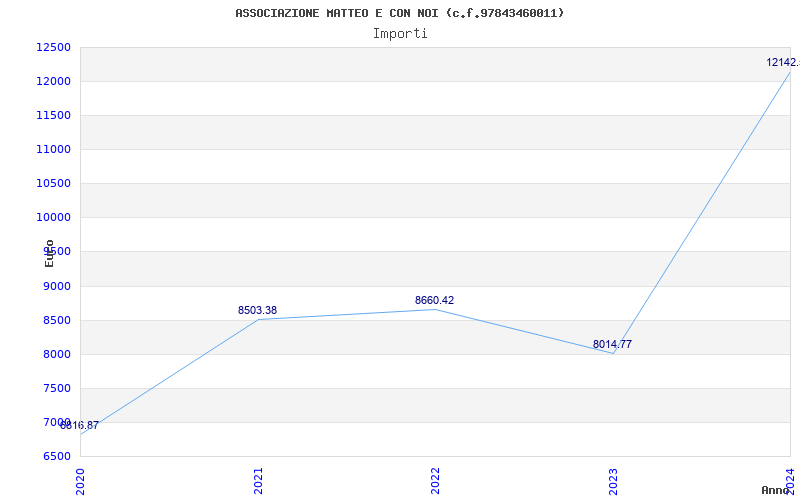Click the Importi subtitle
Screen dimensions: 800x500
tap(399, 34)
